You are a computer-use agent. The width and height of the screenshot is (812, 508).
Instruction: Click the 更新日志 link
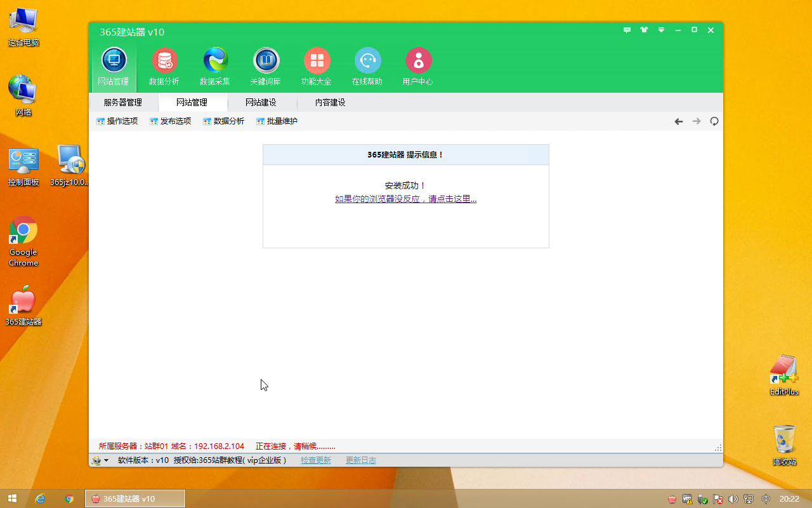(x=361, y=460)
